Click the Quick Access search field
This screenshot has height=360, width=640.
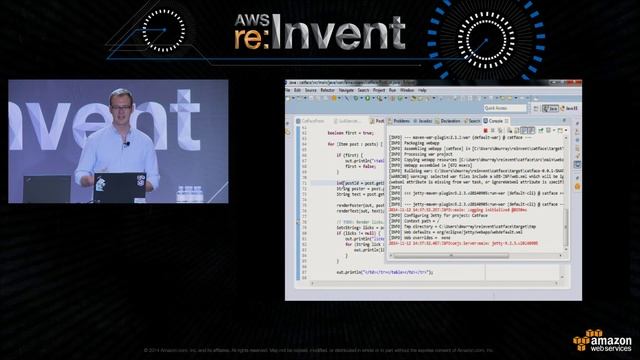click(x=505, y=108)
